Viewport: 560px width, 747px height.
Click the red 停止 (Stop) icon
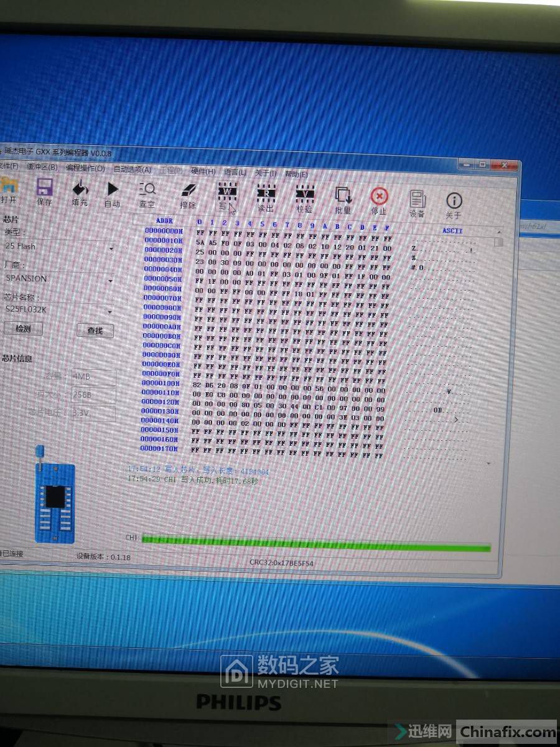pyautogui.click(x=379, y=196)
